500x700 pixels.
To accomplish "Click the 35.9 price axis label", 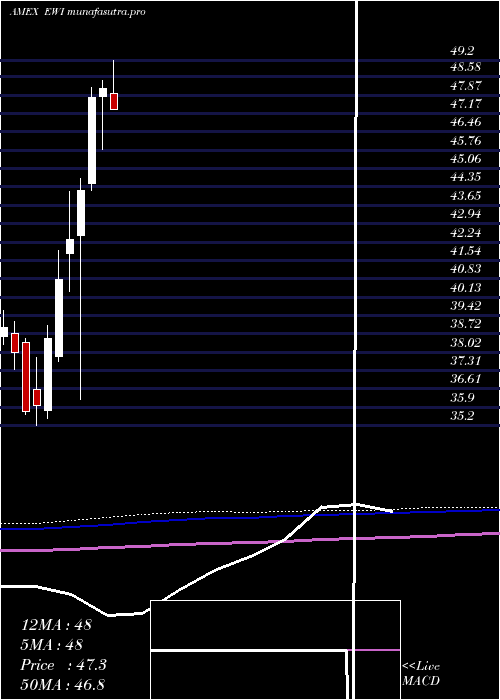I will pos(462,398).
